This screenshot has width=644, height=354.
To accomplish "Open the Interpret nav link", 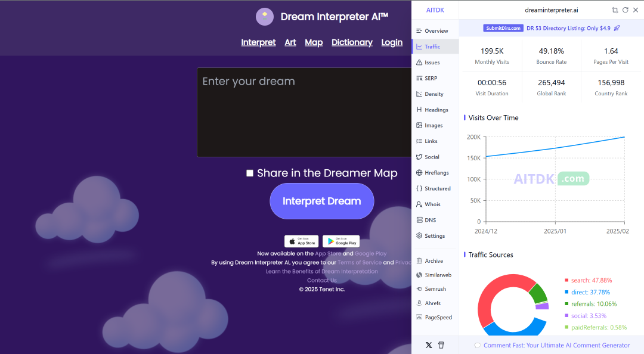I will click(258, 42).
